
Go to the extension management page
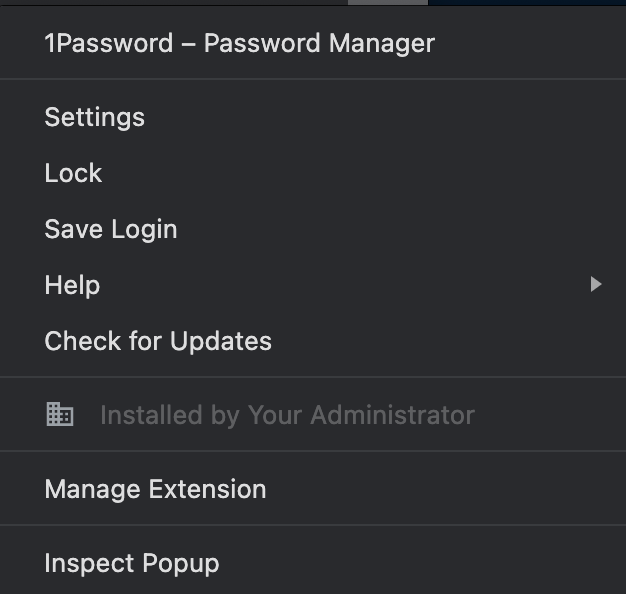point(313,489)
